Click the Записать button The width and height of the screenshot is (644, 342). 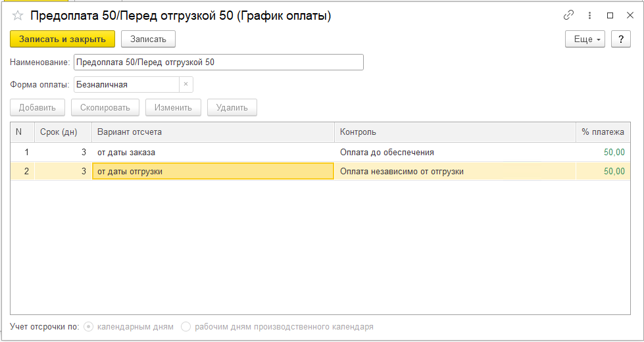click(148, 39)
